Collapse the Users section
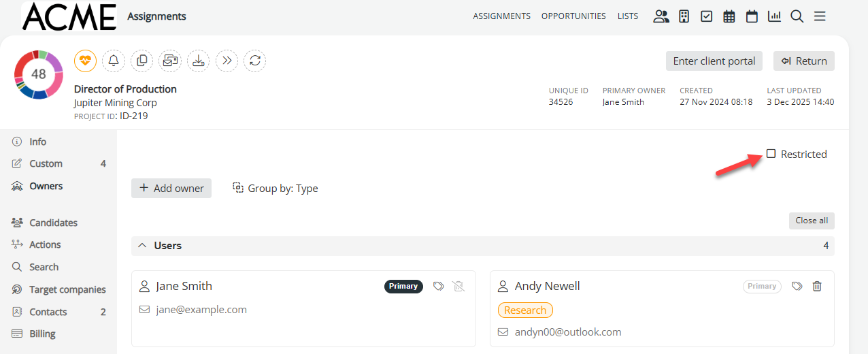The width and height of the screenshot is (868, 354). 142,246
